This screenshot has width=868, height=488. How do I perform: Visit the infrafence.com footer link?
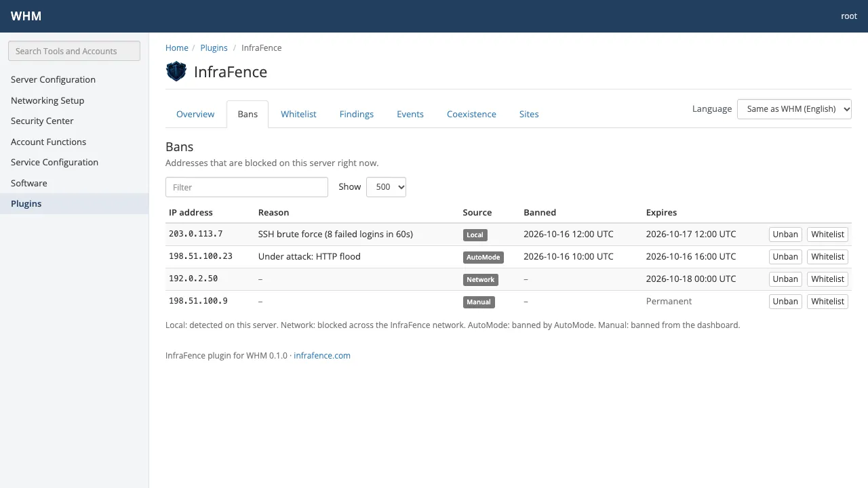point(322,355)
